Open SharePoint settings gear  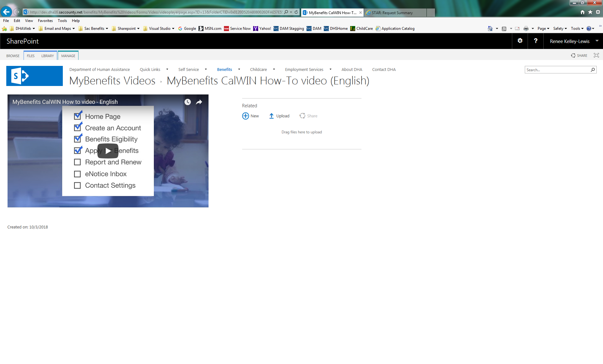520,41
